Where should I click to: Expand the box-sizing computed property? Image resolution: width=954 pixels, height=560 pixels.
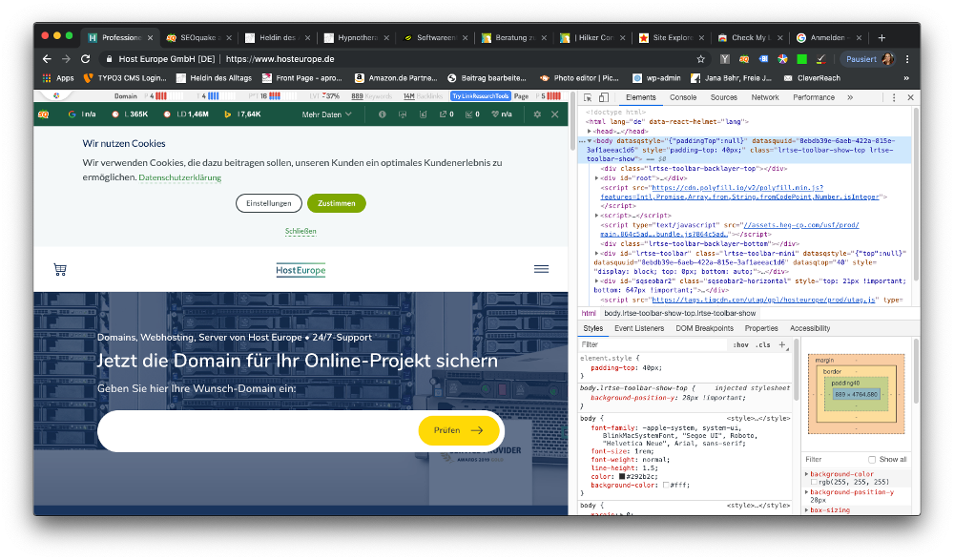(x=807, y=510)
